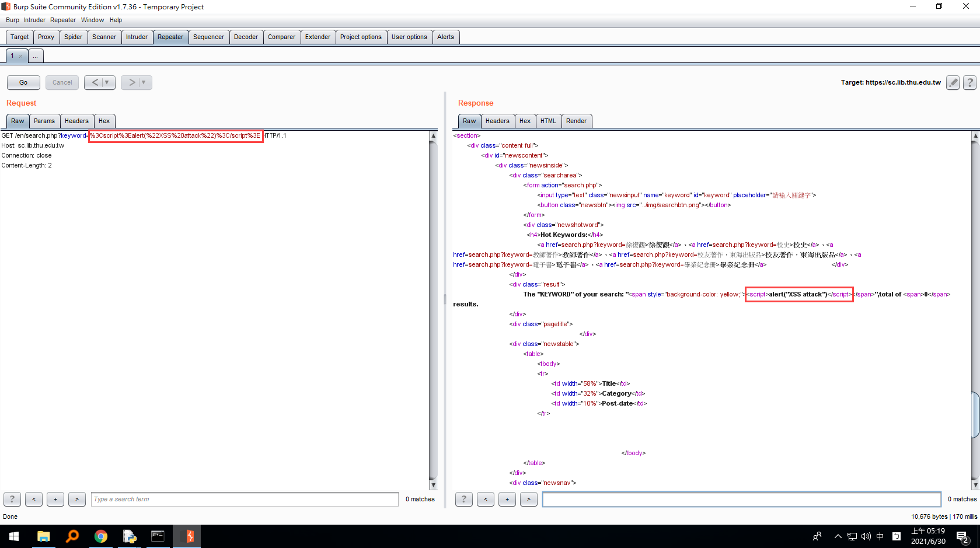The height and width of the screenshot is (548, 980).
Task: Click the clock showing 05:19 in taskbar
Action: [x=928, y=536]
